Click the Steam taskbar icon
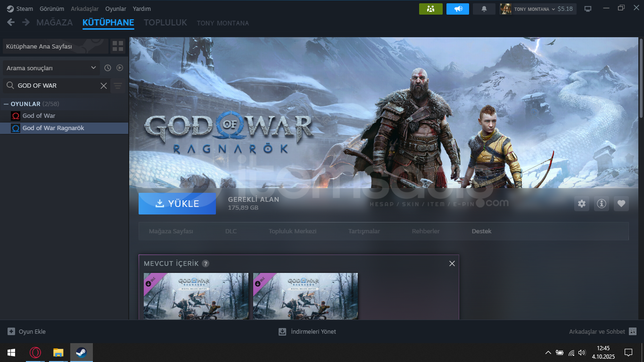 (81, 353)
